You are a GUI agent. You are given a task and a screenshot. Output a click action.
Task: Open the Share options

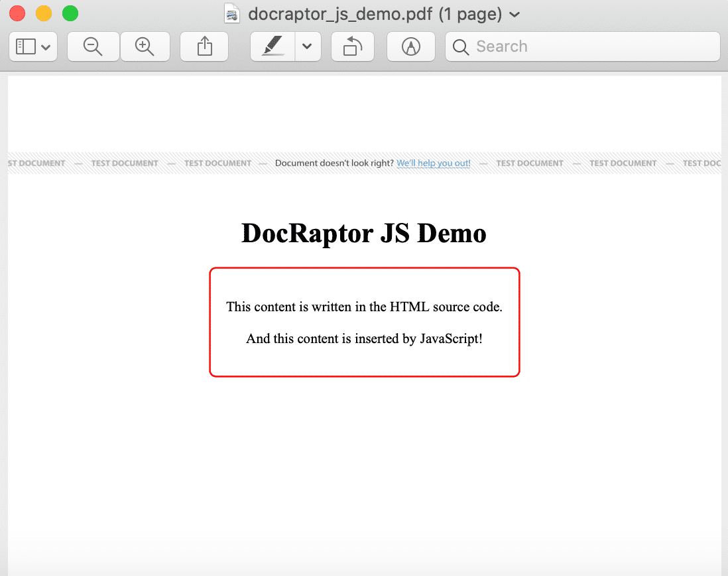coord(204,46)
